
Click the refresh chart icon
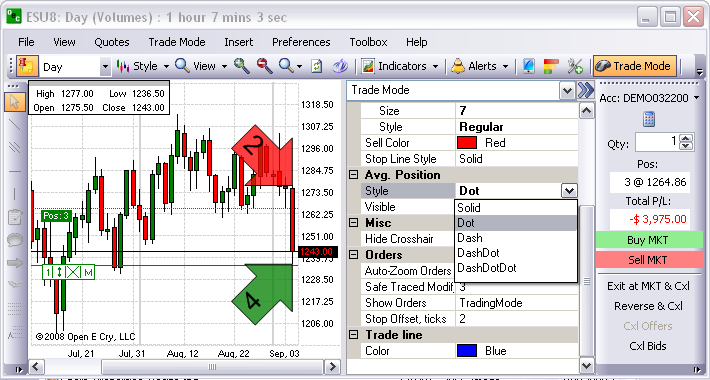[317, 66]
